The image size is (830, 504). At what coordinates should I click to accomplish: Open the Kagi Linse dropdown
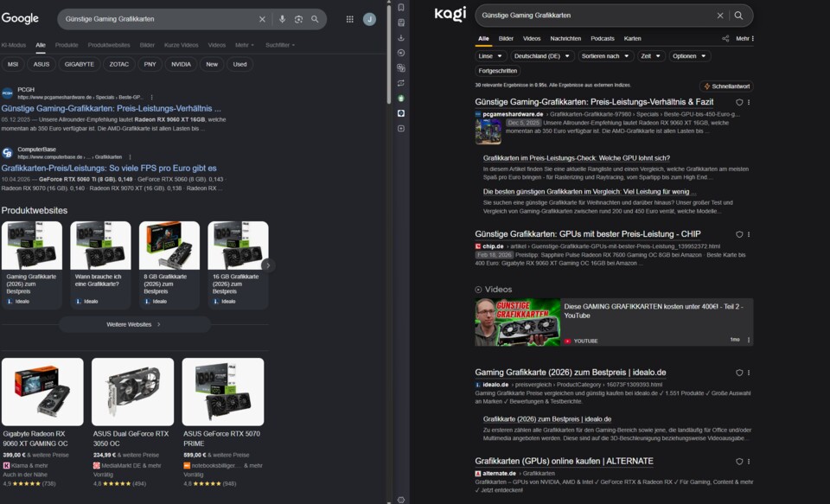coord(491,56)
